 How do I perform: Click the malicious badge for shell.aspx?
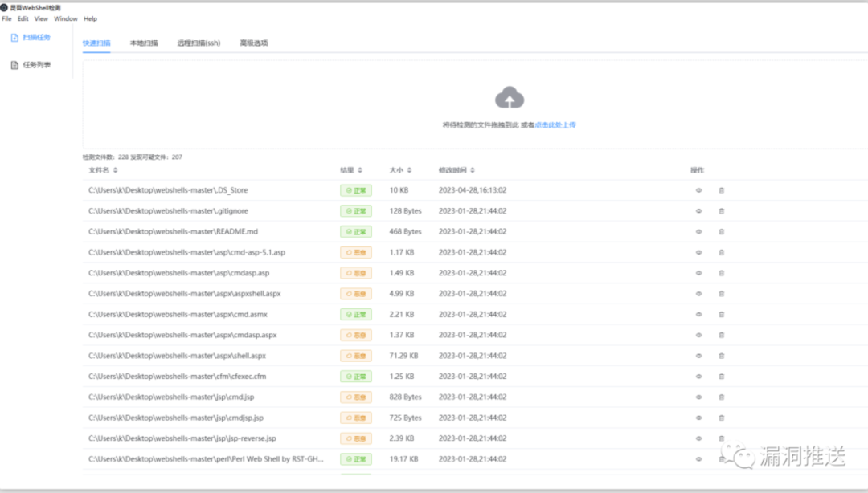tap(356, 356)
